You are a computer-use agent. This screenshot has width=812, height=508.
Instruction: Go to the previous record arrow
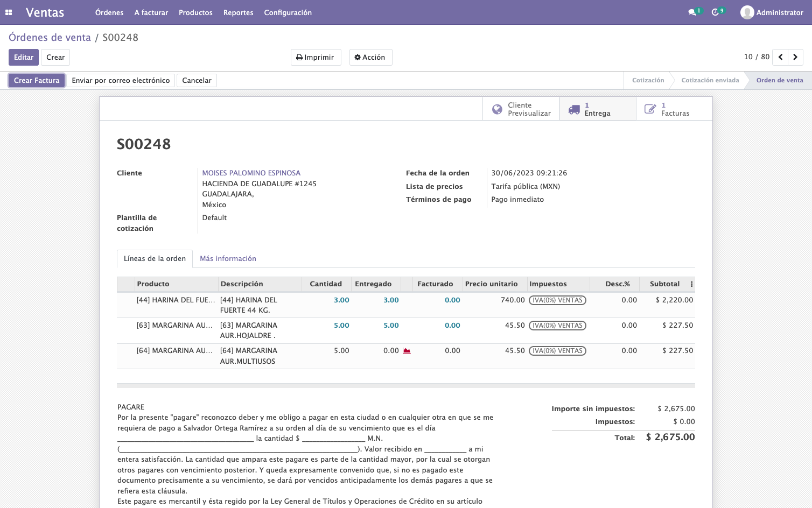tap(780, 57)
